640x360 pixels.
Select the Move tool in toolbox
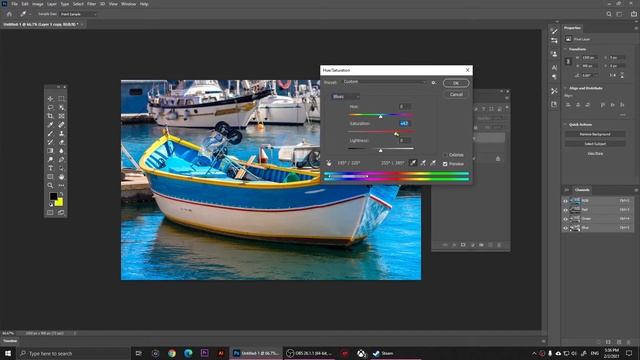click(x=50, y=99)
